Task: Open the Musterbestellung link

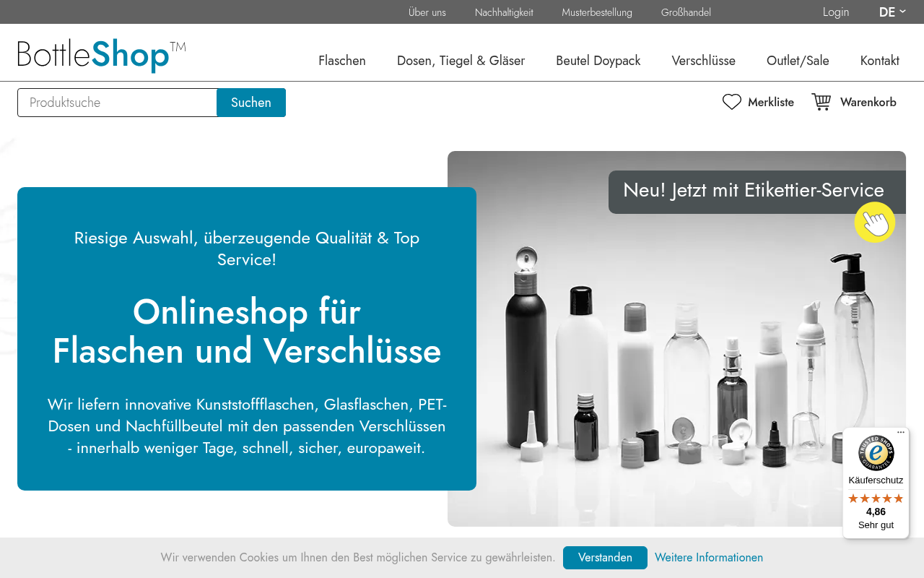Action: pyautogui.click(x=597, y=12)
